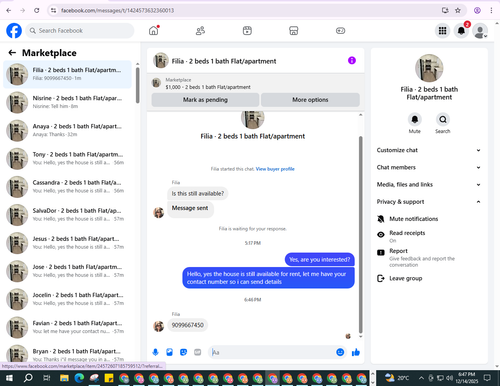Open the account profile menu

coord(480,31)
